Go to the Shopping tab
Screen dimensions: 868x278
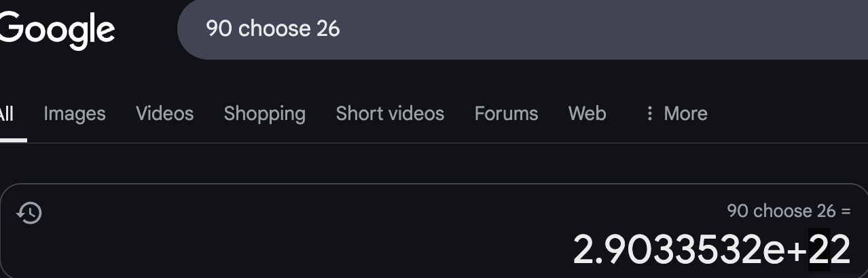click(264, 113)
